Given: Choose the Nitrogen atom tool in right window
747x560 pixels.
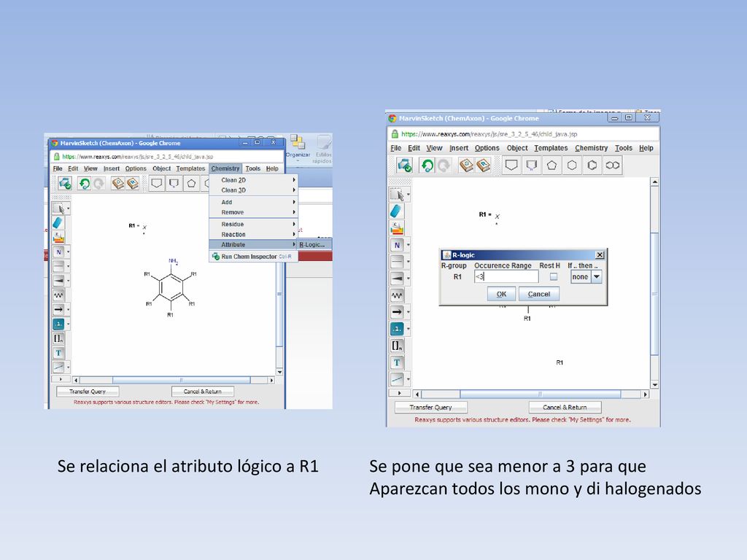Looking at the screenshot, I should 396,245.
